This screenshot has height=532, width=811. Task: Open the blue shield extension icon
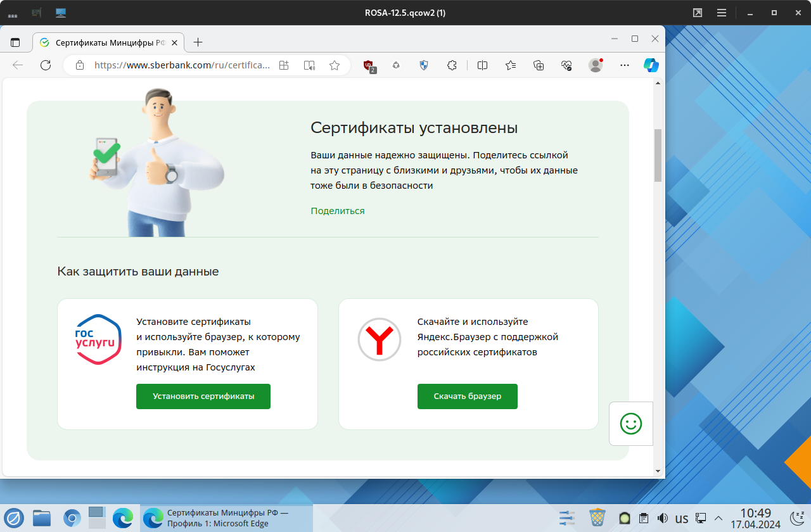coord(425,65)
